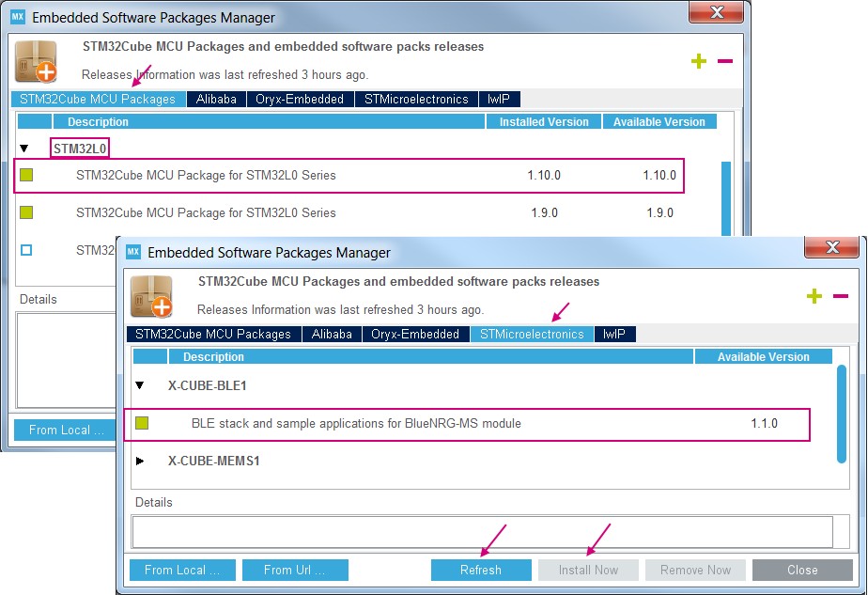Select STMicroelectronics tab in front window
Image resolution: width=868 pixels, height=595 pixels.
coord(532,334)
